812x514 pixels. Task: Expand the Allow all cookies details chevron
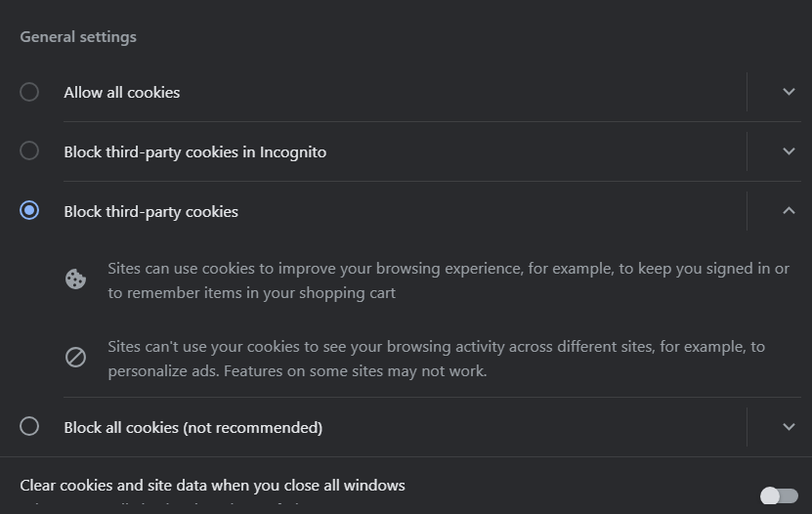coord(789,92)
